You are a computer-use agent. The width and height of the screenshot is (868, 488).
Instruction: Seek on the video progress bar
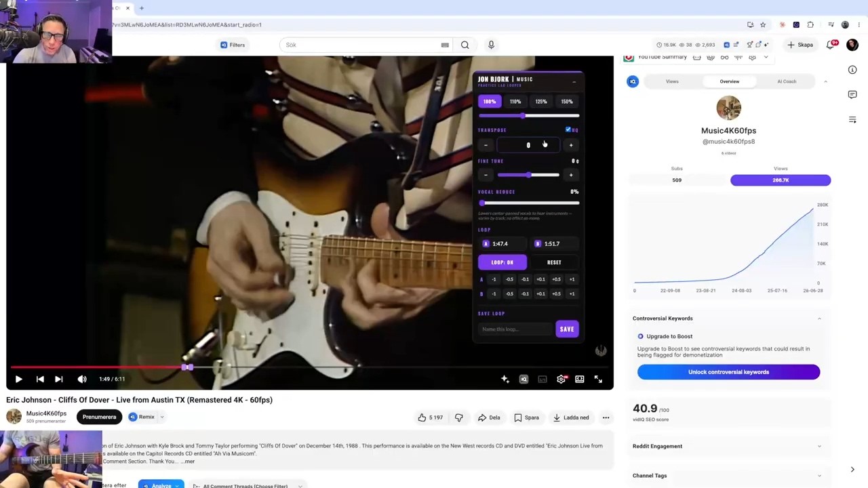pos(310,367)
